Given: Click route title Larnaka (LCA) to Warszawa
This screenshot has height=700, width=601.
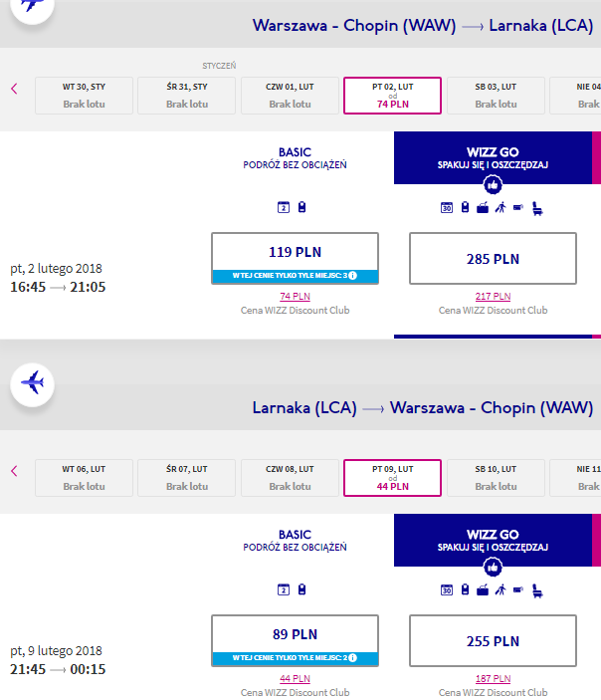Looking at the screenshot, I should pos(423,407).
